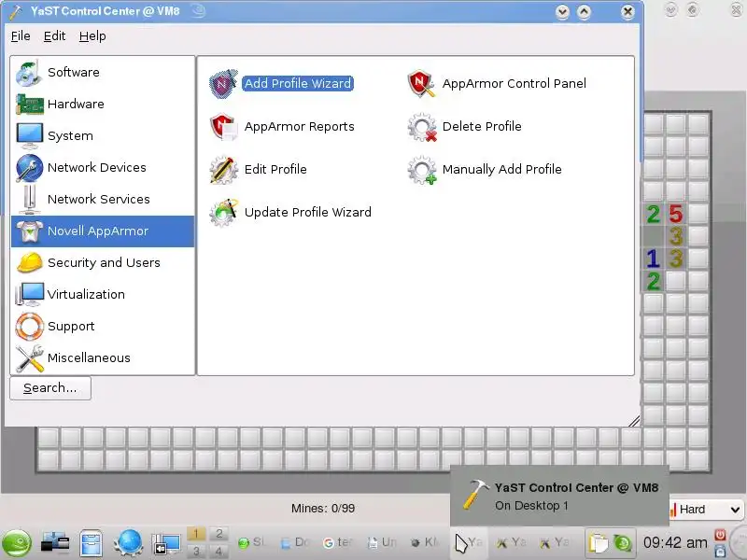
Task: Click the 09:42 am clock
Action: coord(674,543)
